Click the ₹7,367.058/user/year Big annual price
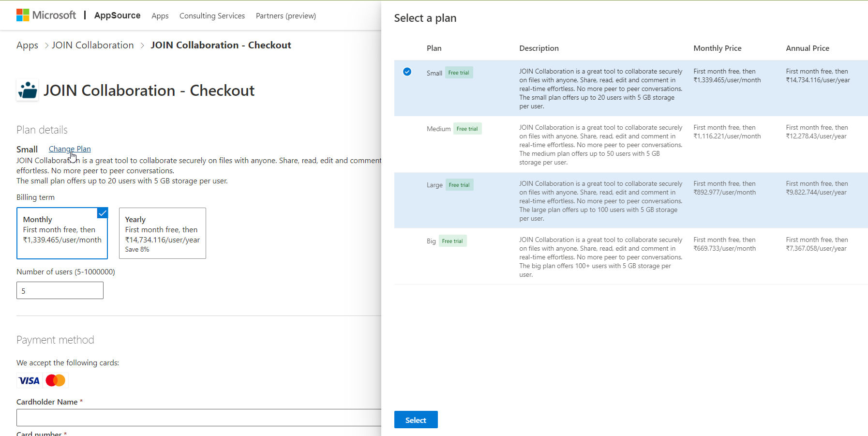 click(816, 248)
